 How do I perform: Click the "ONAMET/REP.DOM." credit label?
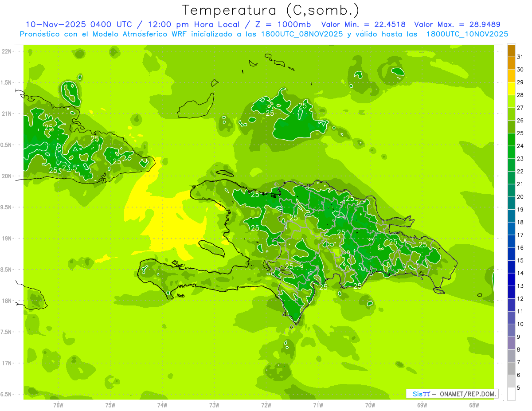click(x=468, y=394)
